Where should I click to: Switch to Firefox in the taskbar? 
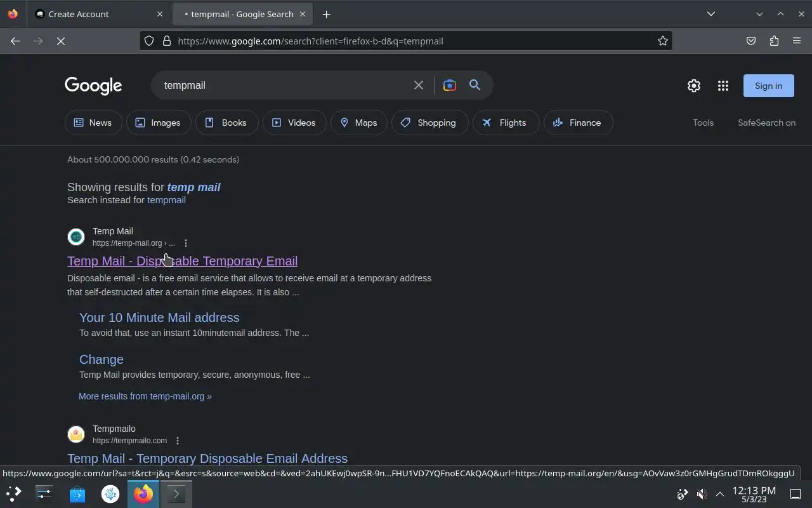pyautogui.click(x=143, y=493)
